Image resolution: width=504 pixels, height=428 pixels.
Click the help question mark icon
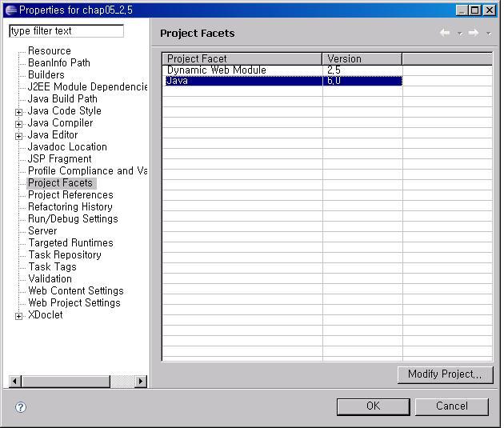tap(21, 407)
